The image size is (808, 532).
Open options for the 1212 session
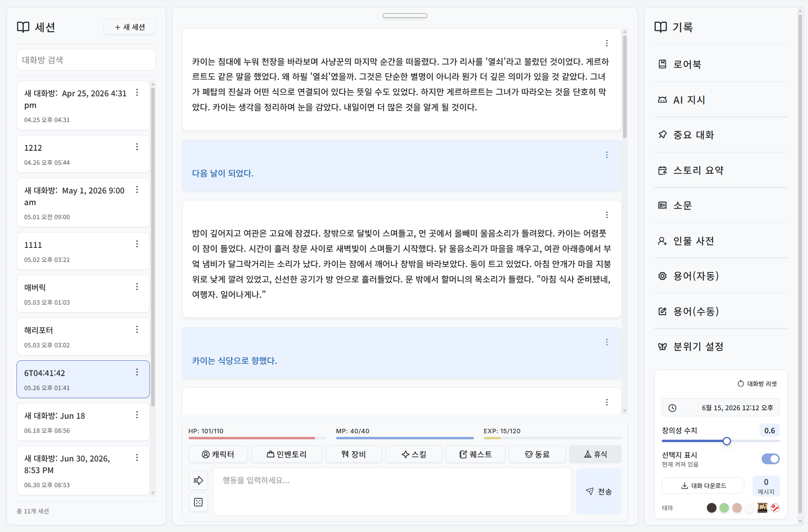(137, 147)
